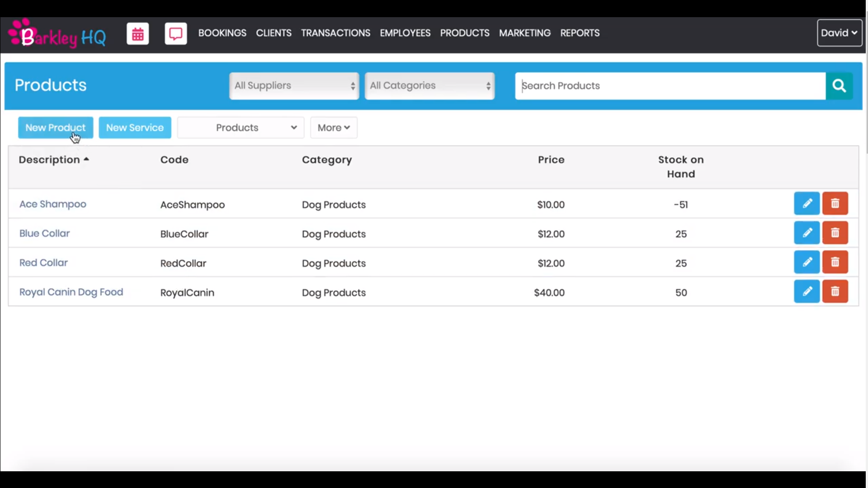Screen dimensions: 868x488
Task: Open the calendar icon in the header
Action: 137,33
